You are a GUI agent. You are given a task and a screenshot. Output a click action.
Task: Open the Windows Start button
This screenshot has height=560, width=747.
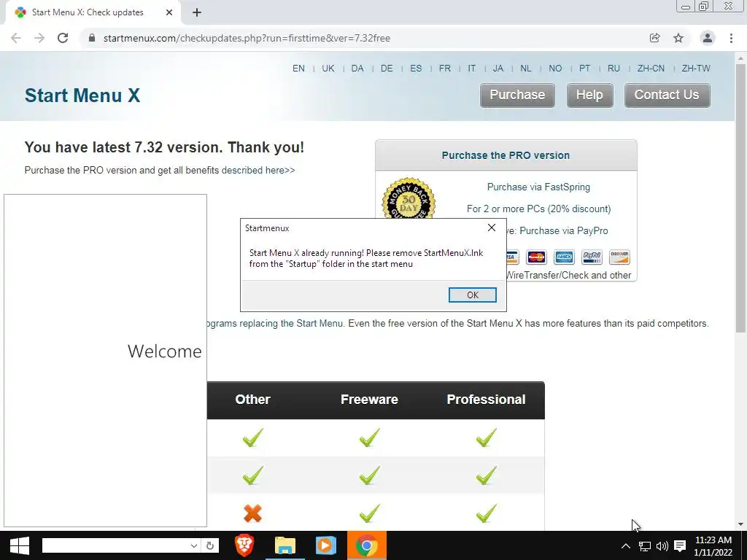20,545
